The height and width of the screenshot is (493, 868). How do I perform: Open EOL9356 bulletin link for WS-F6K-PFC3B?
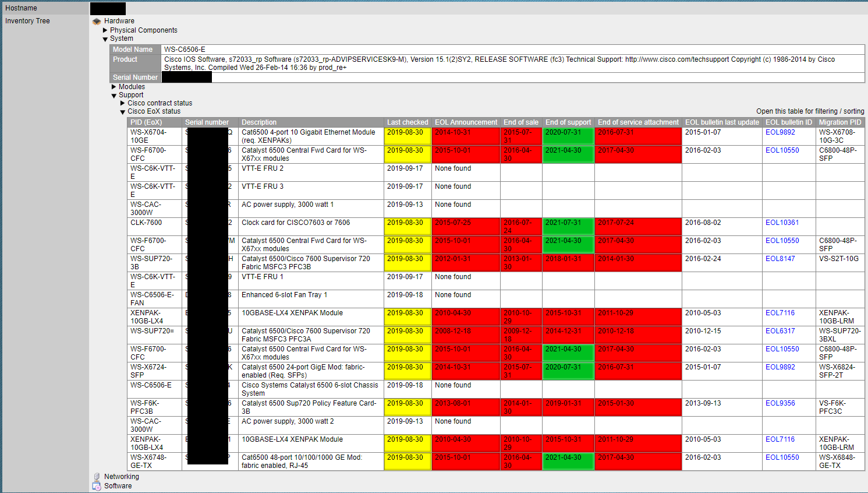[780, 403]
